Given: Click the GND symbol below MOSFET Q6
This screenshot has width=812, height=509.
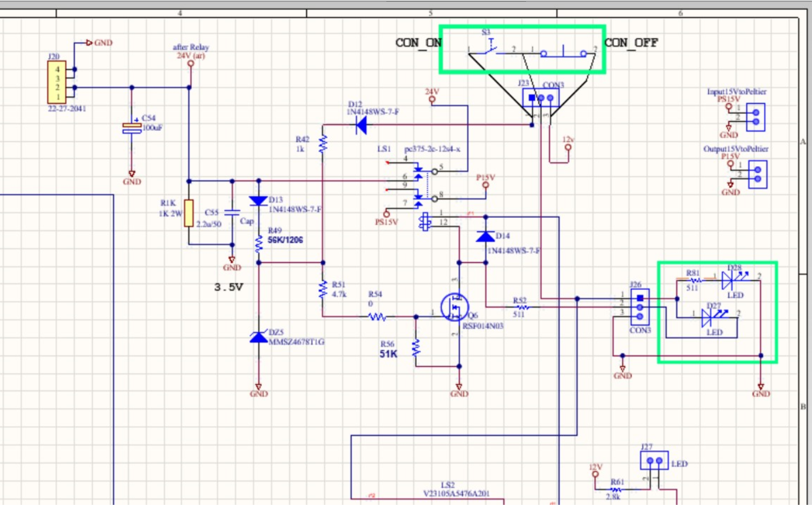Looking at the screenshot, I should pyautogui.click(x=459, y=386).
